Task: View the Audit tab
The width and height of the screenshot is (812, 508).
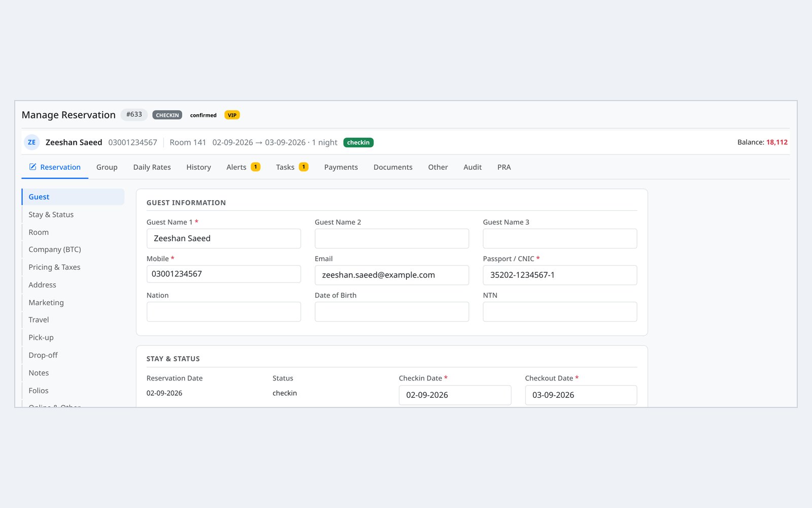Action: pyautogui.click(x=472, y=167)
